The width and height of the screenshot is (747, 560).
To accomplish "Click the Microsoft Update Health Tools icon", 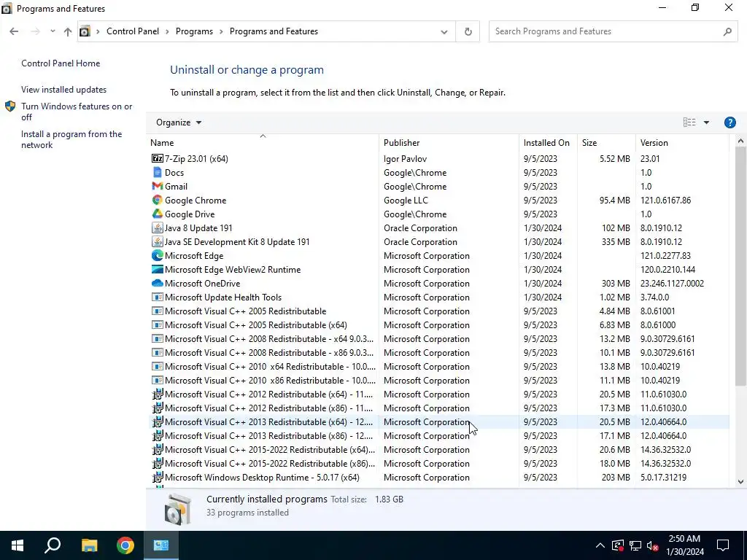I will tap(158, 297).
